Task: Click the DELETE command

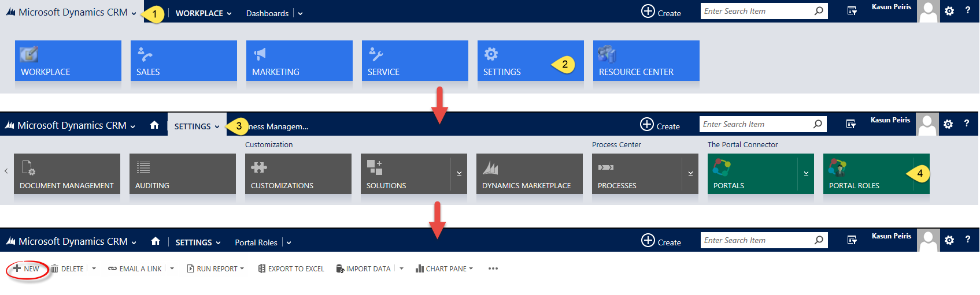Action: [67, 268]
